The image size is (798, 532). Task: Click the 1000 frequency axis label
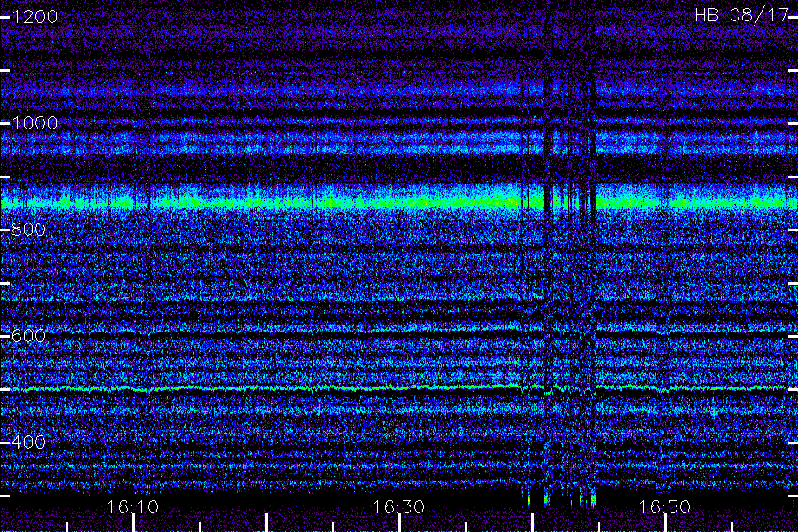click(x=35, y=123)
